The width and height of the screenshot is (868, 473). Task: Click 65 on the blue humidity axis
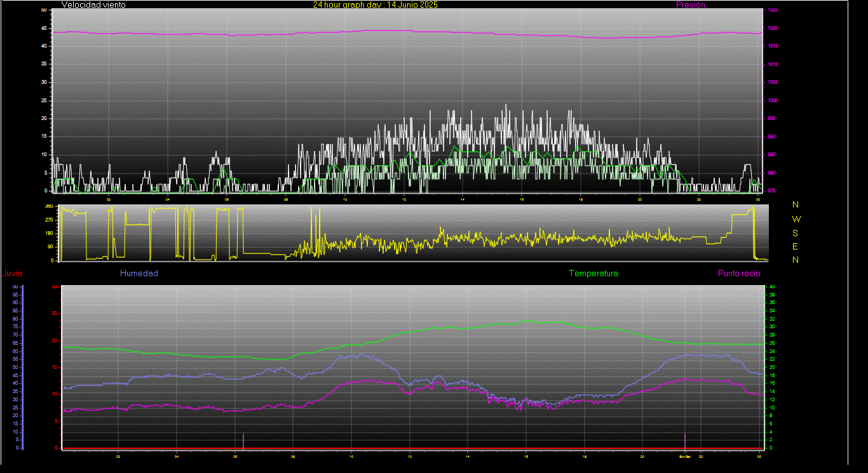[15, 343]
